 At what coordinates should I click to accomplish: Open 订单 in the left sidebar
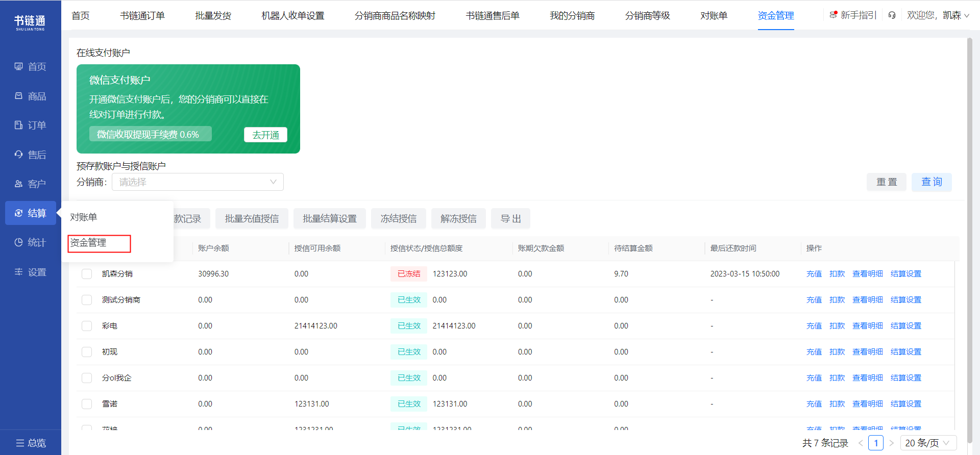(x=31, y=125)
